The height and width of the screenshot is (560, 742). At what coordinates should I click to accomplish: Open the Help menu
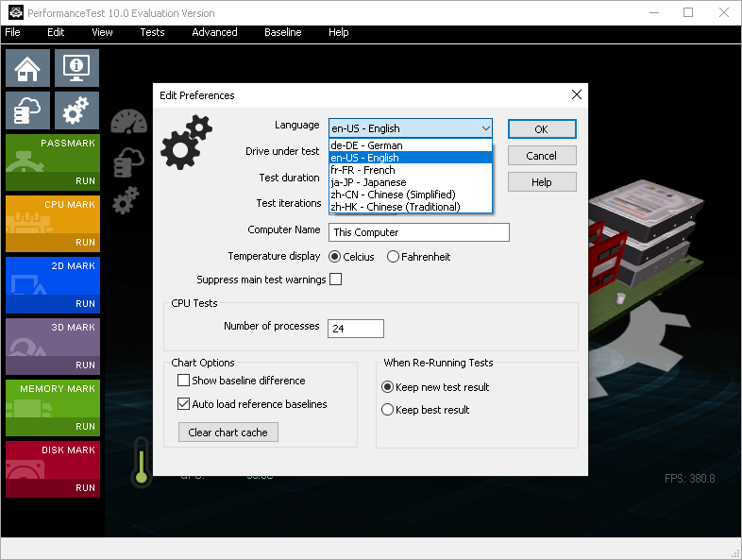point(338,32)
